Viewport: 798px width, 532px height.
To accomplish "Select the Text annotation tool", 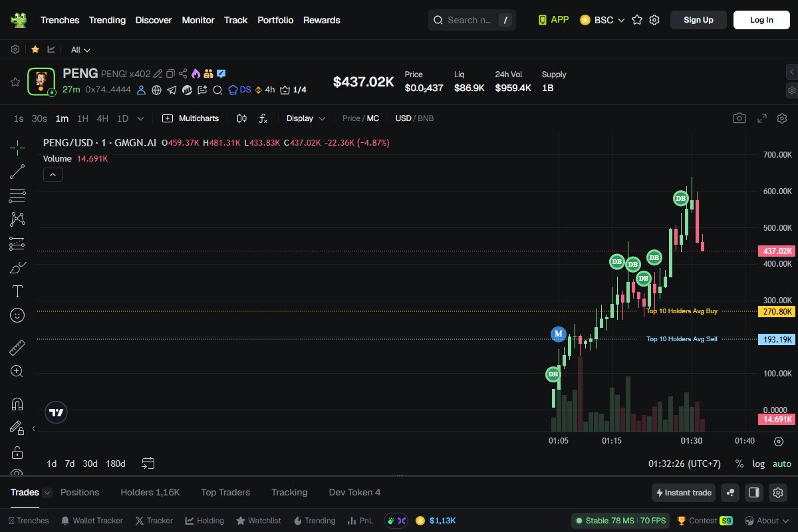I will pyautogui.click(x=17, y=291).
